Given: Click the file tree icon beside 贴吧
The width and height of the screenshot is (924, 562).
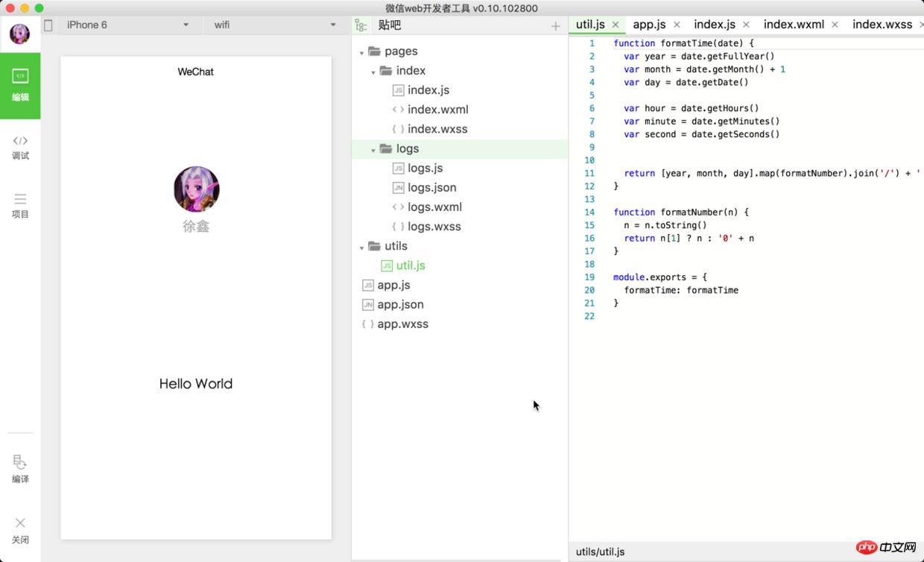Looking at the screenshot, I should [x=361, y=25].
